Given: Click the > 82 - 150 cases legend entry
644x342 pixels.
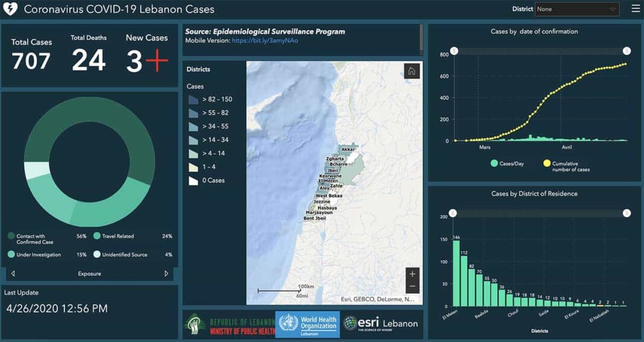Looking at the screenshot, I should pyautogui.click(x=210, y=100).
